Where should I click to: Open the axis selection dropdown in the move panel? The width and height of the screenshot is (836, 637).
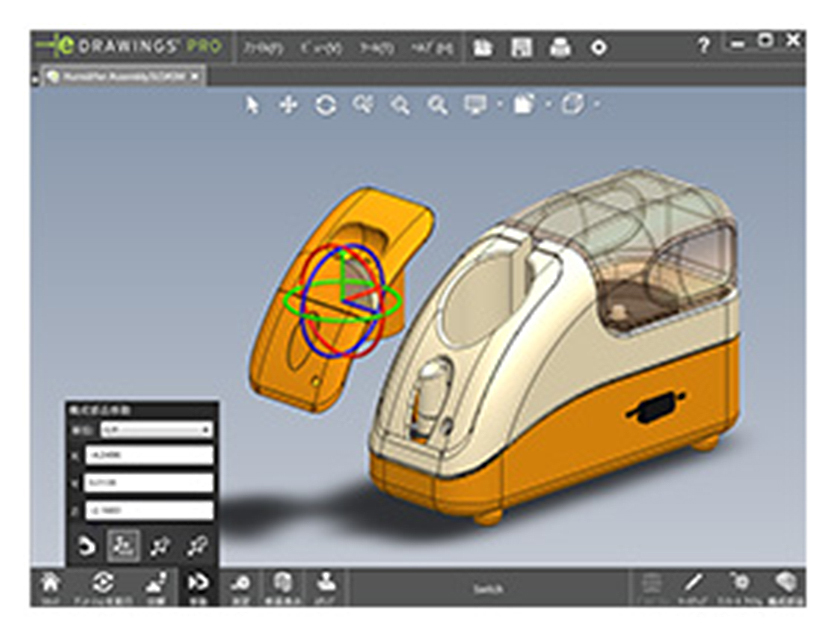pos(206,430)
